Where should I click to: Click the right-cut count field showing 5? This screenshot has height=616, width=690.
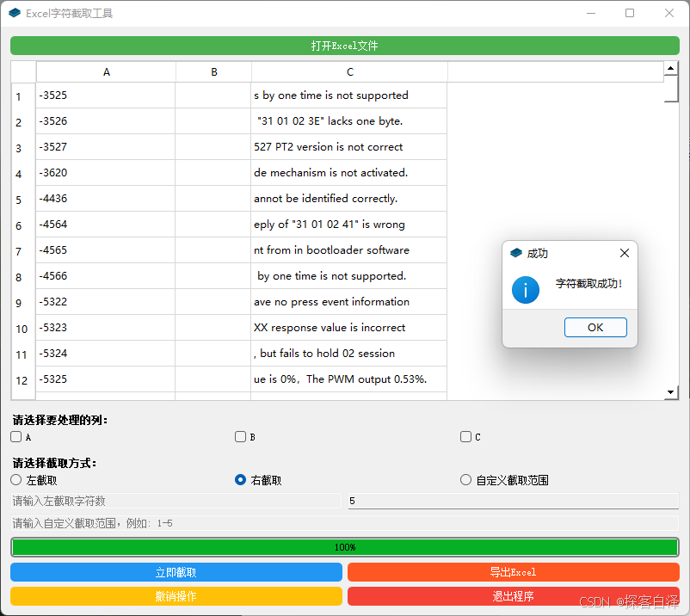(514, 501)
